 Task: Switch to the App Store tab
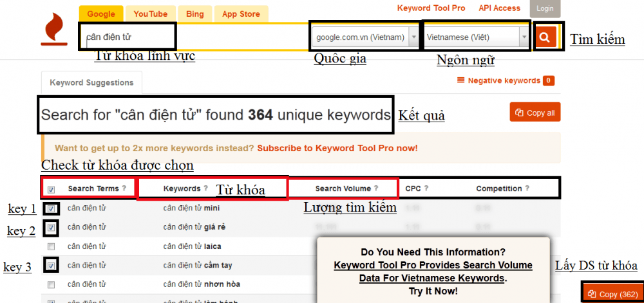pos(241,14)
